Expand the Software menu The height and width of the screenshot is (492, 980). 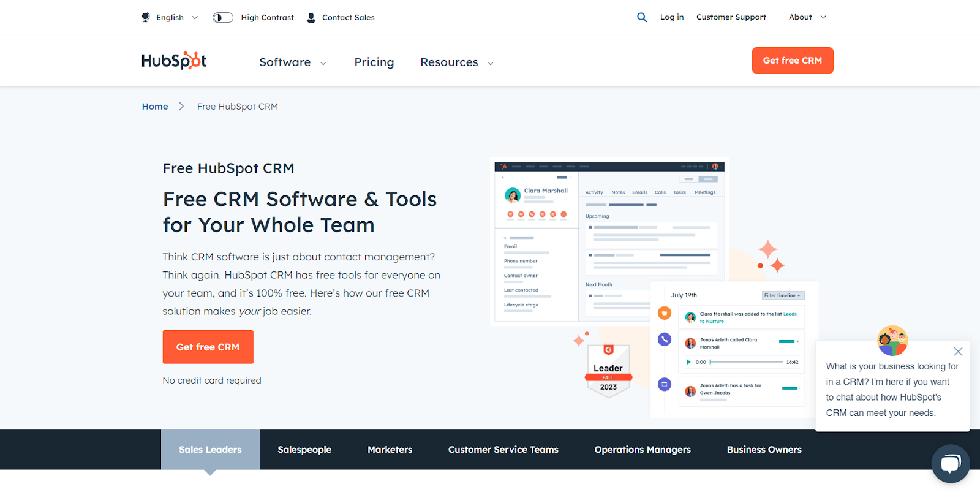point(293,62)
